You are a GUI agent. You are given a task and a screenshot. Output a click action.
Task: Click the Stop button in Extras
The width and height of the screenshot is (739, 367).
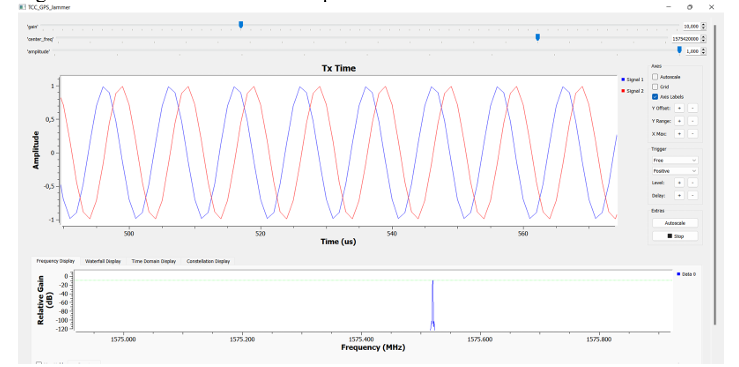coord(675,236)
